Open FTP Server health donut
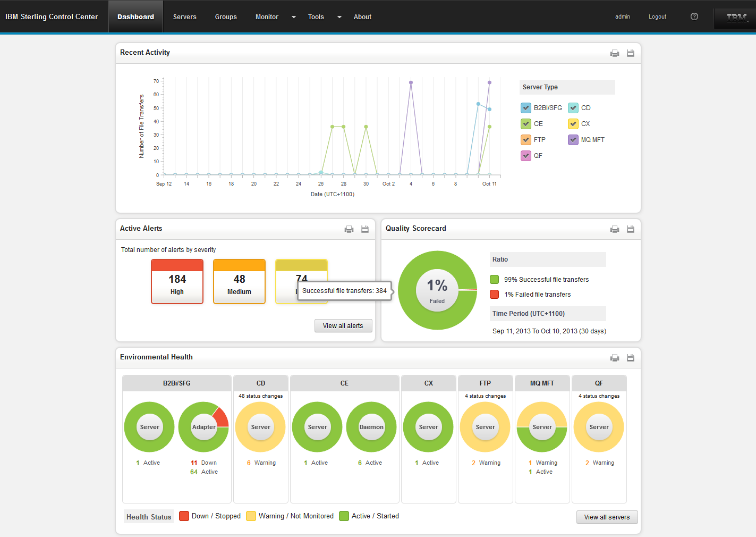Image resolution: width=756 pixels, height=537 pixels. (x=486, y=427)
